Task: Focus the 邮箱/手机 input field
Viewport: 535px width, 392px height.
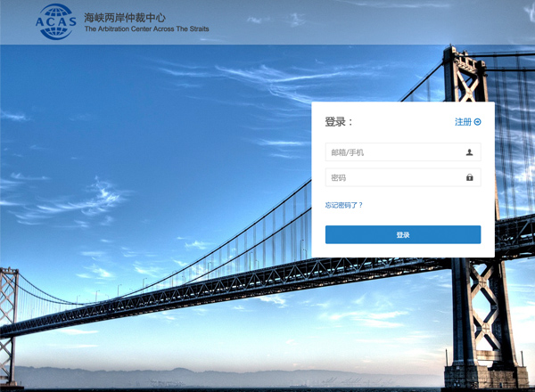Action: coord(392,152)
